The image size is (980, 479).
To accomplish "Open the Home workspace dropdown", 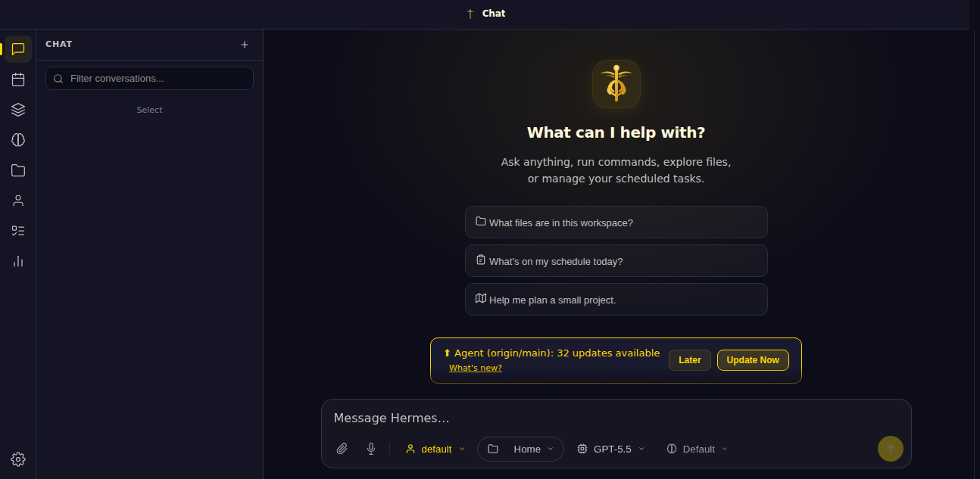I will coord(520,449).
